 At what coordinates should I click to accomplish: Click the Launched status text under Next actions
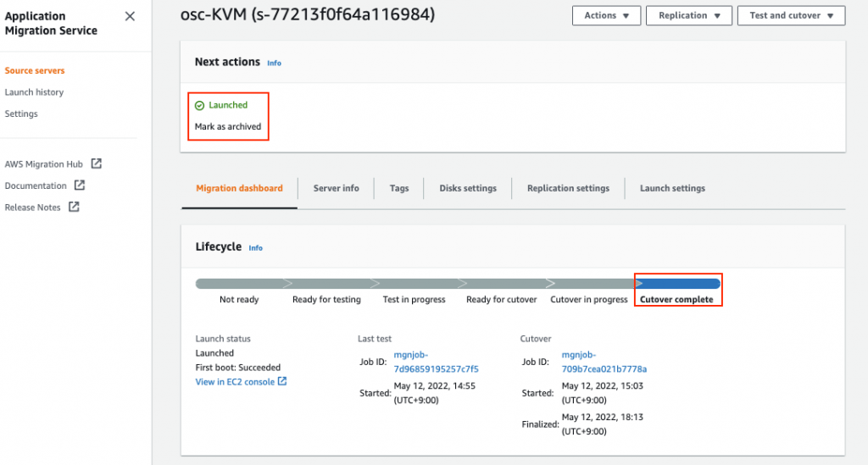(228, 105)
